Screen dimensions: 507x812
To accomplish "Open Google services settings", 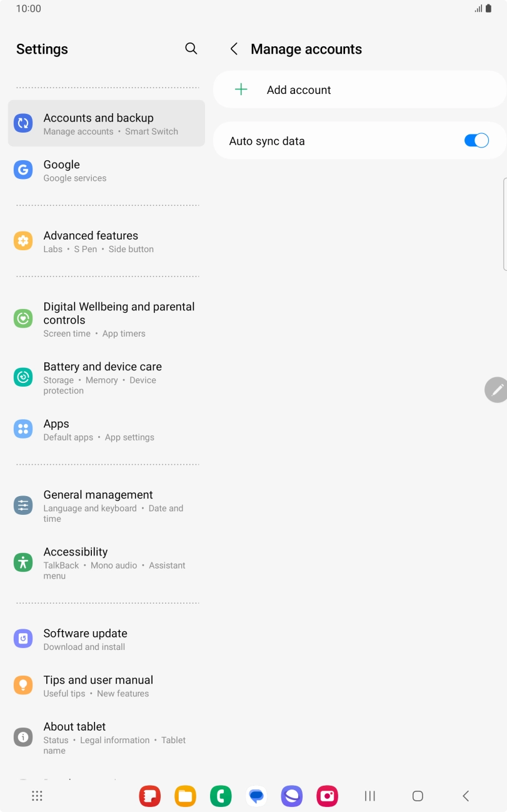I will click(x=106, y=170).
